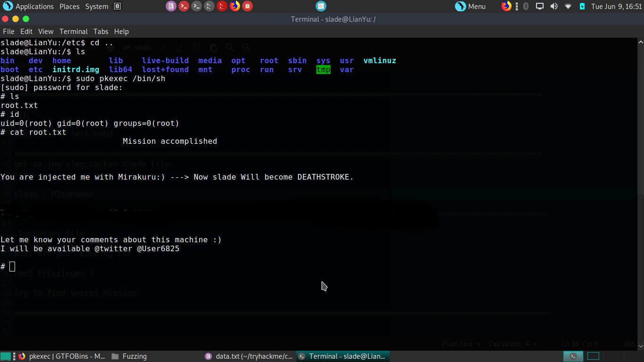Click the sbin directory name
The height and width of the screenshot is (362, 644).
[297, 61]
